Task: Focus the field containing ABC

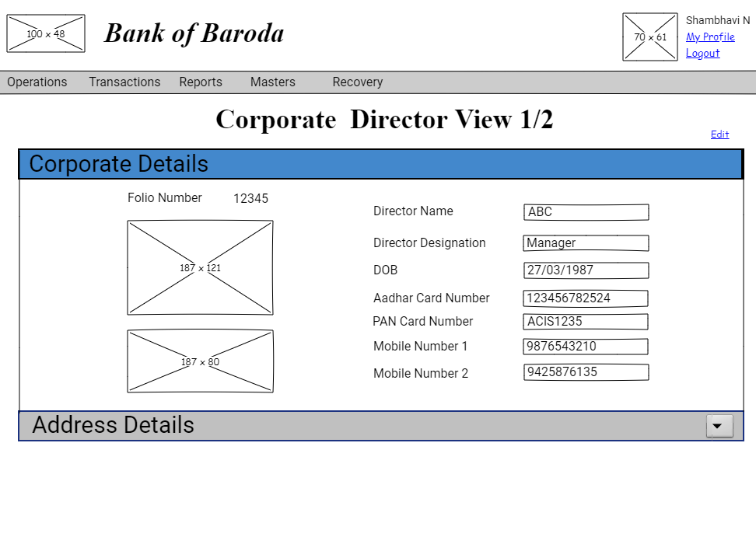Action: point(586,212)
